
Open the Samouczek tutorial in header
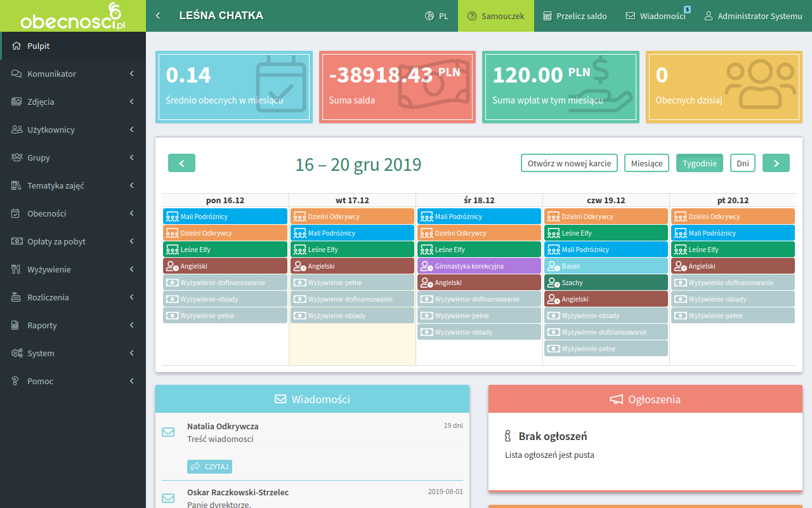(x=496, y=16)
